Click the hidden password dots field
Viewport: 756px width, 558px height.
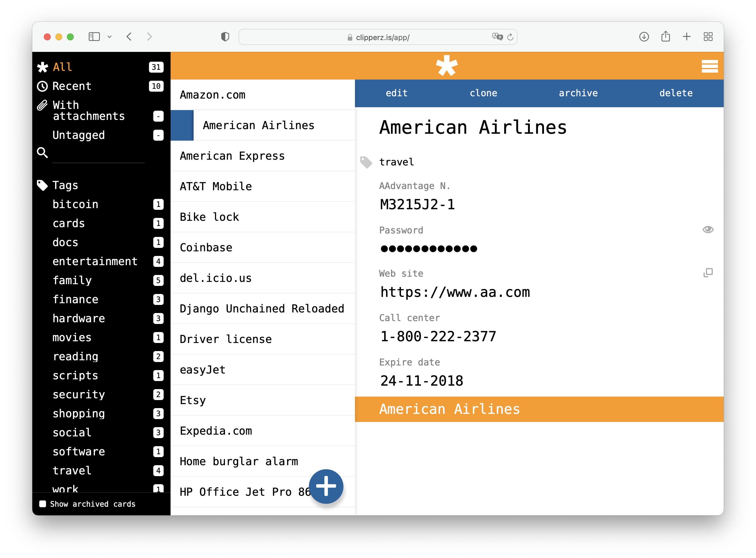[428, 249]
